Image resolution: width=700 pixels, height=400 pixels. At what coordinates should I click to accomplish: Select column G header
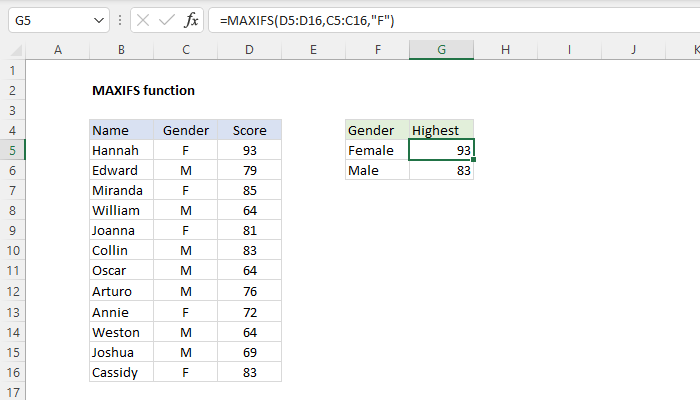coord(442,50)
